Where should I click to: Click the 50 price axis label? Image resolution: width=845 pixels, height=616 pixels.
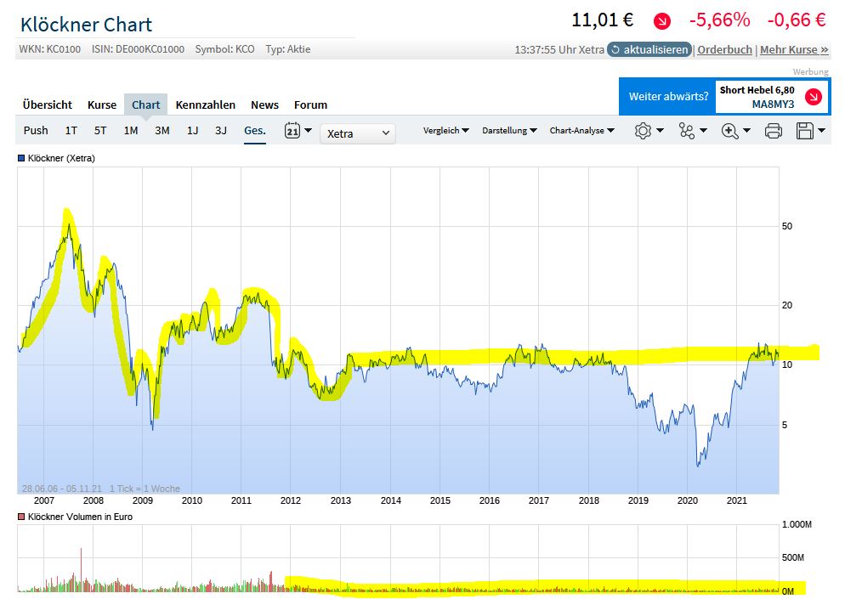[x=787, y=226]
